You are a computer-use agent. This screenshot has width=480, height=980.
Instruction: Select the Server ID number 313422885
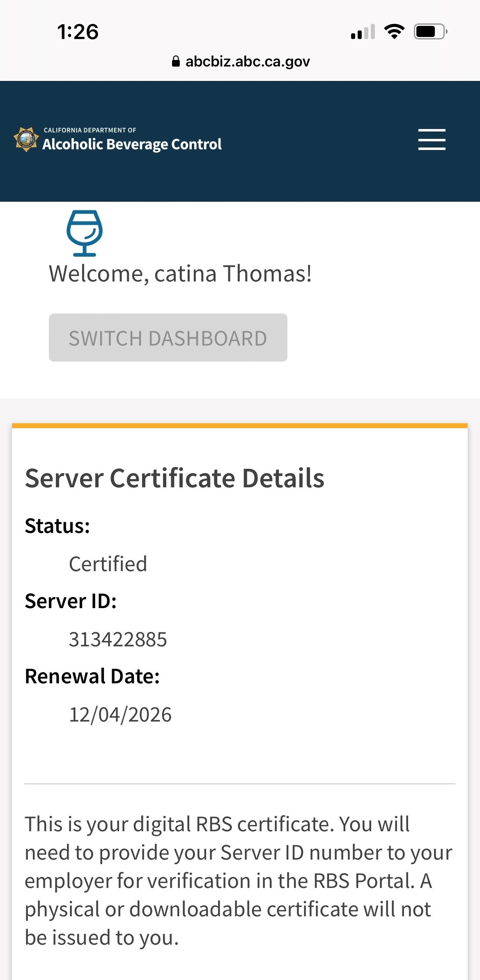pyautogui.click(x=118, y=639)
